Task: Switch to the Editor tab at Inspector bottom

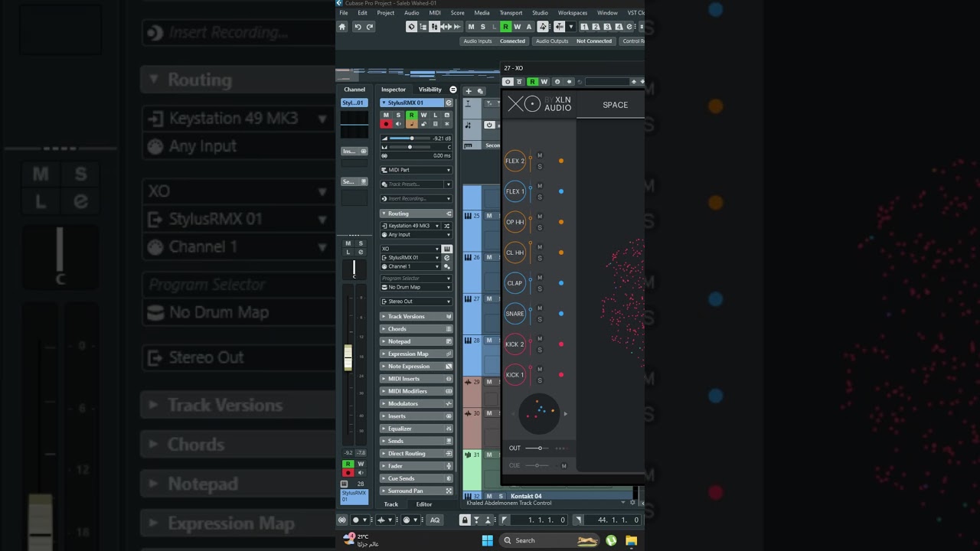Action: pos(424,504)
